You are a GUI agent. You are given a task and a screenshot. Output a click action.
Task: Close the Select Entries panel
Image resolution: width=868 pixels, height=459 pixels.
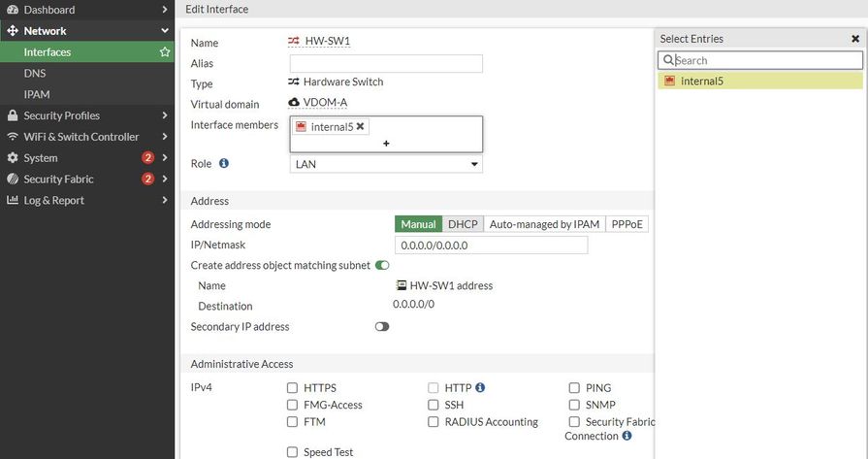tap(855, 39)
